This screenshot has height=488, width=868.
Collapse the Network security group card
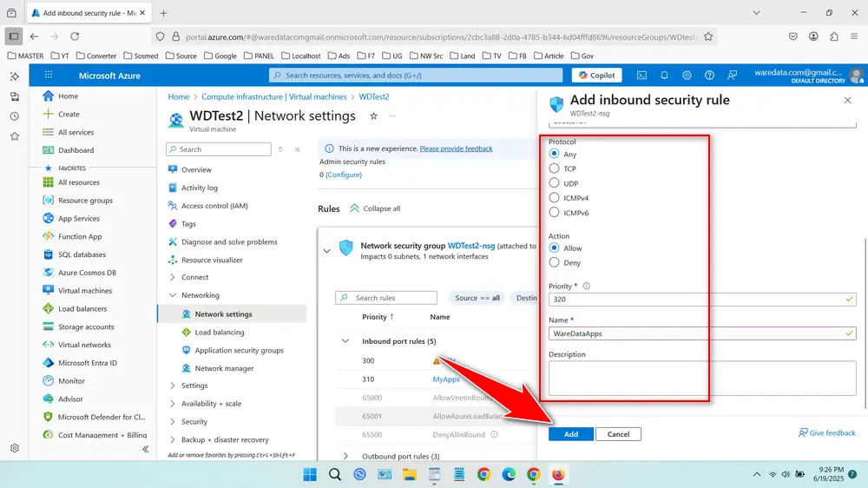pos(326,251)
